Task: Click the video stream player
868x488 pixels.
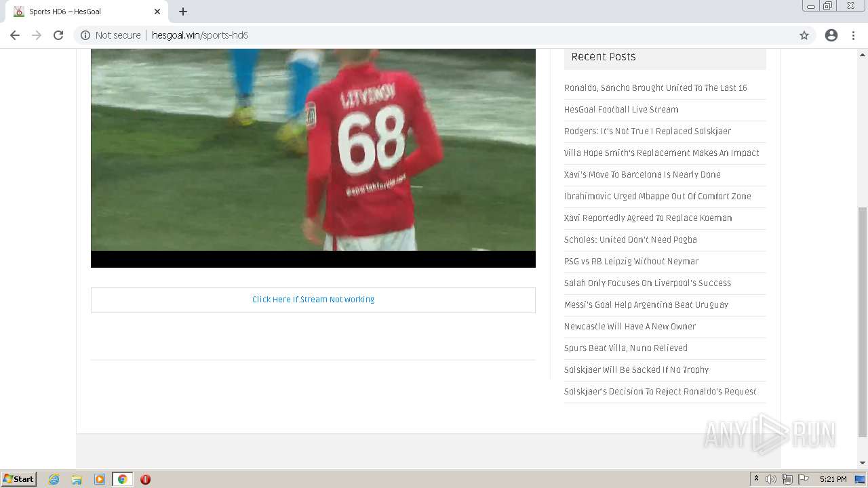Action: 313,158
